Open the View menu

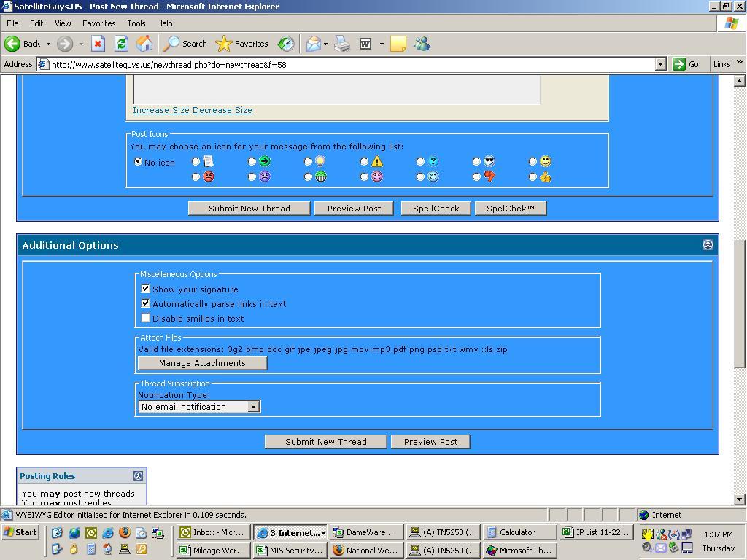63,23
